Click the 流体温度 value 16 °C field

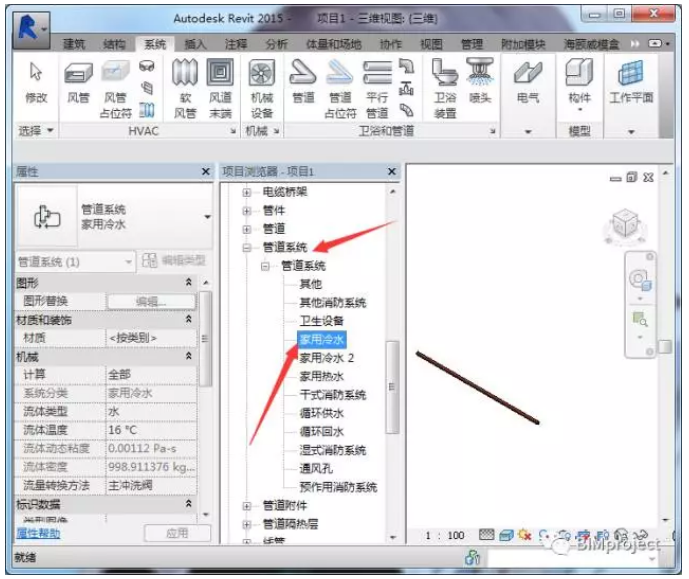coord(152,430)
